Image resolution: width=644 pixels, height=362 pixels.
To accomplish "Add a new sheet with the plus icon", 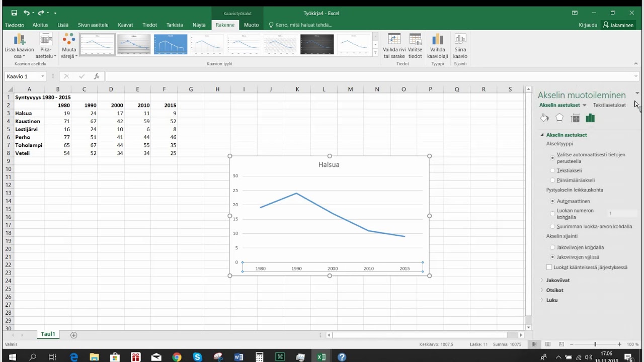I will tap(74, 335).
